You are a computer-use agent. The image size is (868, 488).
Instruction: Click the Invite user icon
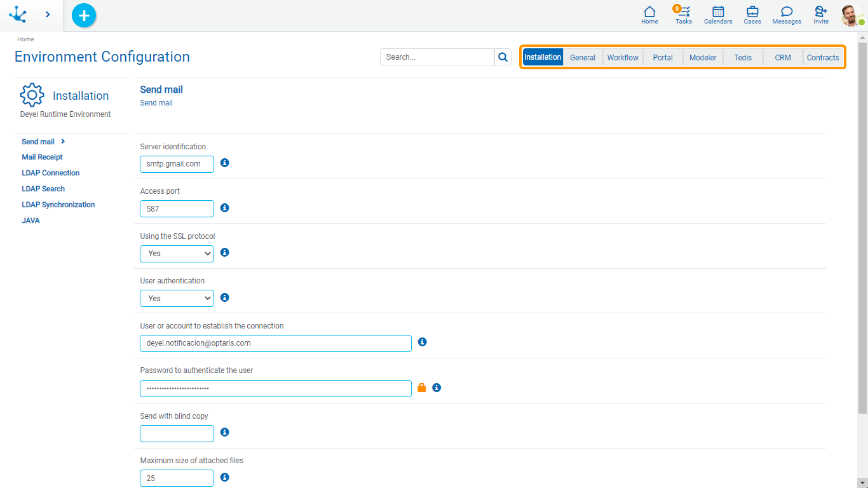821,15
